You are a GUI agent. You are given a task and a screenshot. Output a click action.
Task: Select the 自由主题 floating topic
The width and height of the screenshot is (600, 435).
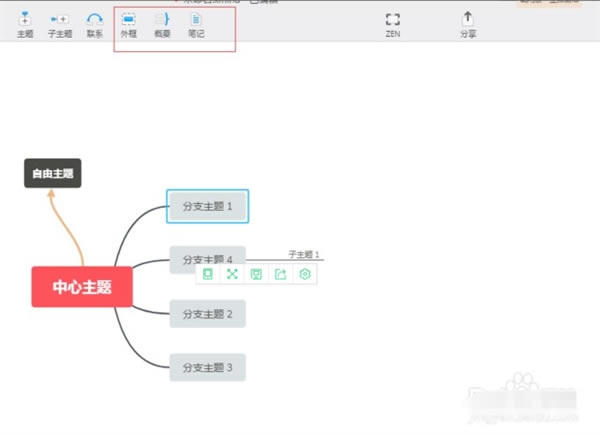tap(52, 173)
